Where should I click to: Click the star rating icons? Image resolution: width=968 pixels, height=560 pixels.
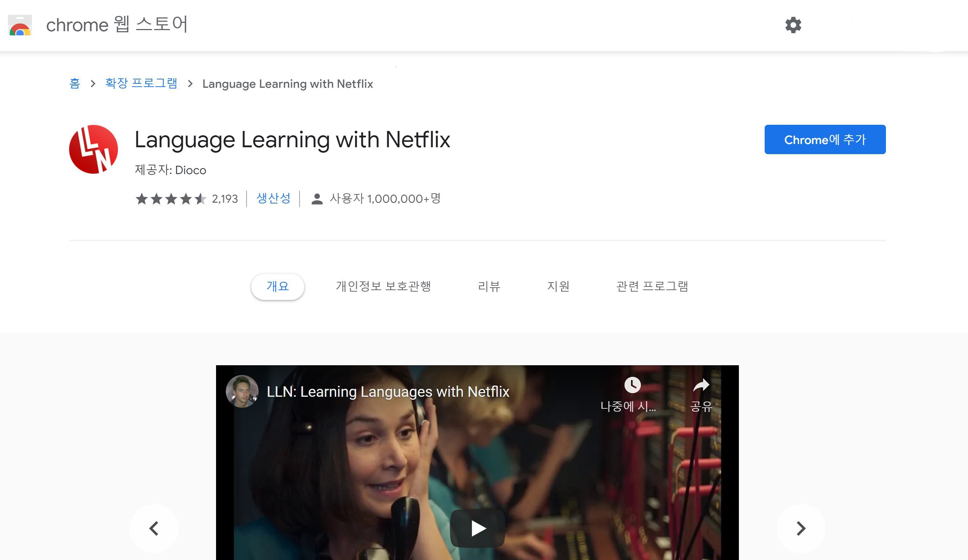171,199
